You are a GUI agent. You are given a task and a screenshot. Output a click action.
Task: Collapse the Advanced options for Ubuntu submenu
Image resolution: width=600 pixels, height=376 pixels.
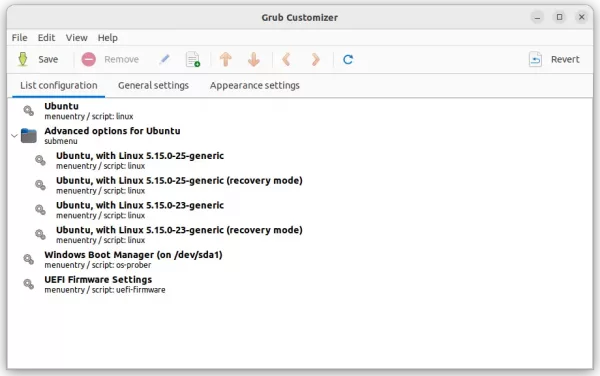click(x=15, y=136)
